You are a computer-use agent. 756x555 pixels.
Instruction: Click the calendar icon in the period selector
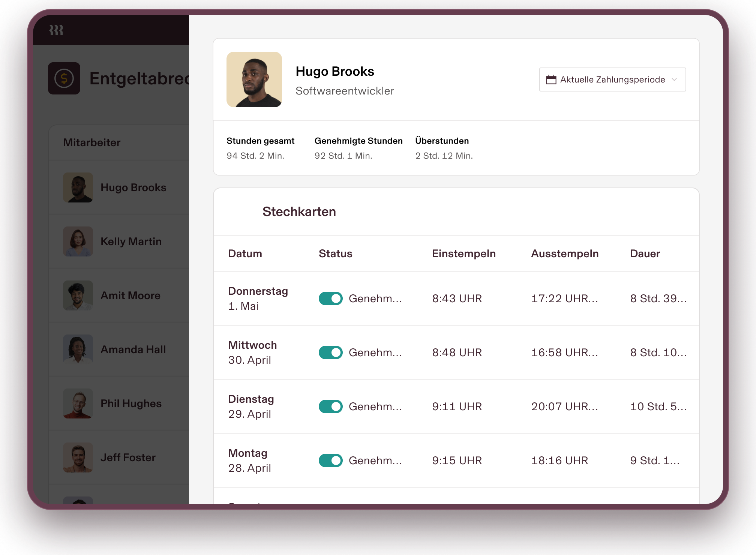point(551,79)
